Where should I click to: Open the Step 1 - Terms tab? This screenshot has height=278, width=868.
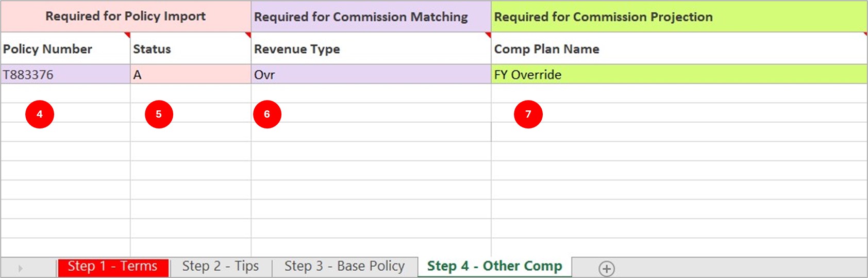pos(113,267)
